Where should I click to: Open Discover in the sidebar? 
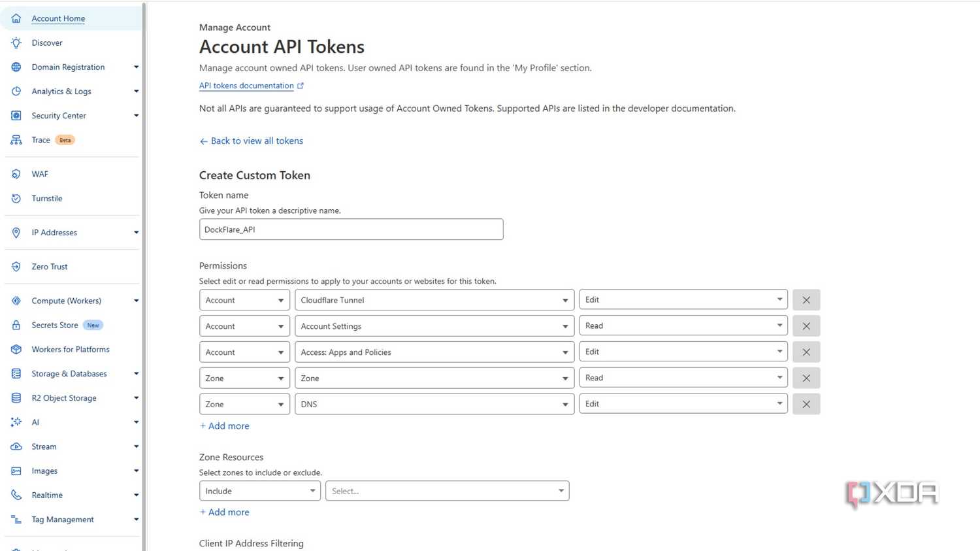pos(47,42)
